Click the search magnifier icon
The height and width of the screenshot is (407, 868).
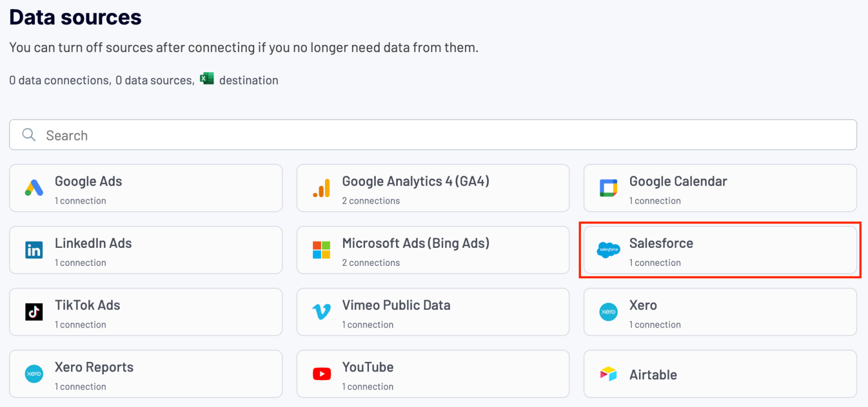tap(28, 135)
